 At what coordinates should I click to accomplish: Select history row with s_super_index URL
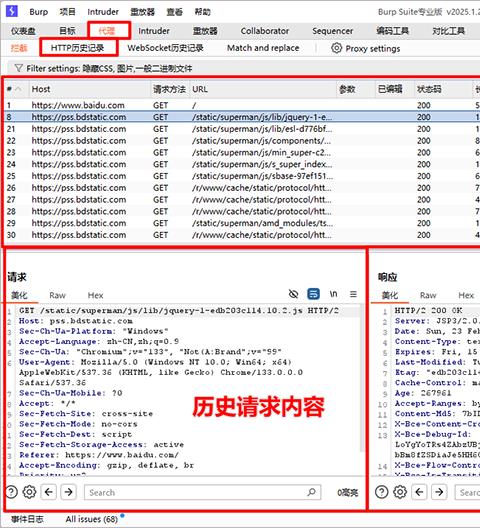pos(241,164)
